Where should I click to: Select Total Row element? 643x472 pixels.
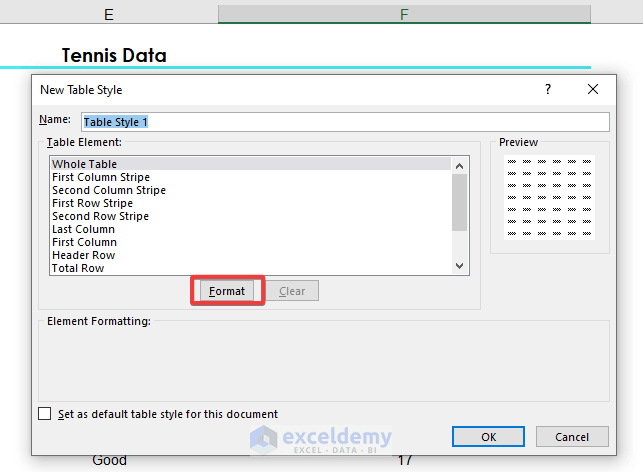[251, 268]
